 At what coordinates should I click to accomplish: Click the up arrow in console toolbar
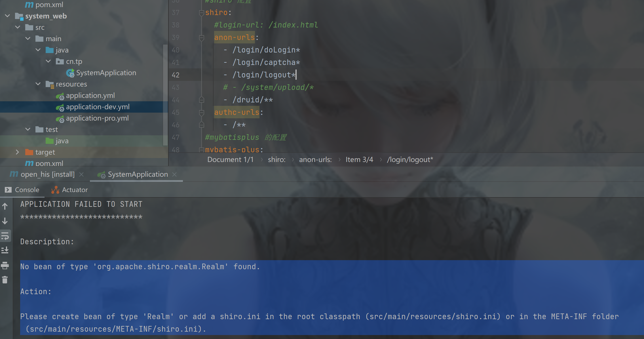point(5,206)
